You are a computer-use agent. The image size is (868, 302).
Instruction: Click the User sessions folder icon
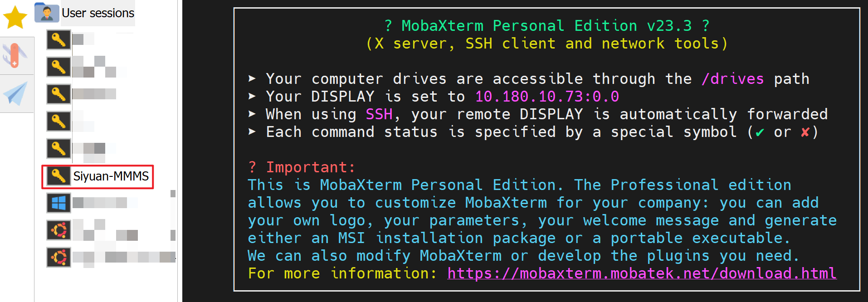(46, 13)
